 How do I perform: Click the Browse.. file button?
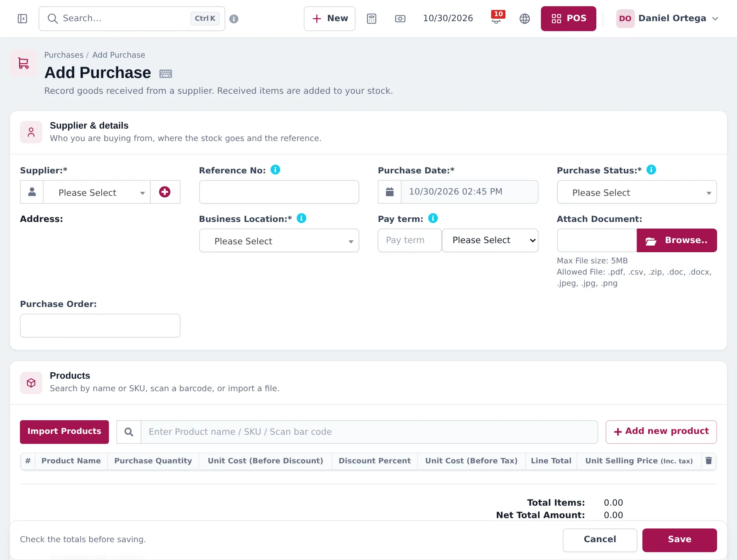(677, 240)
